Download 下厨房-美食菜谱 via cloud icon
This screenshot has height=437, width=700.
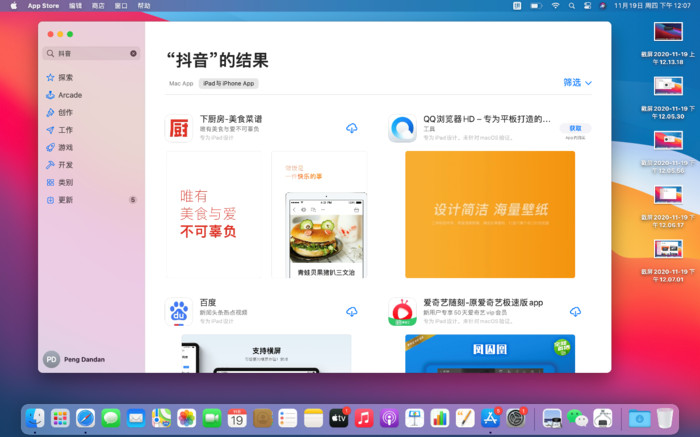(352, 128)
